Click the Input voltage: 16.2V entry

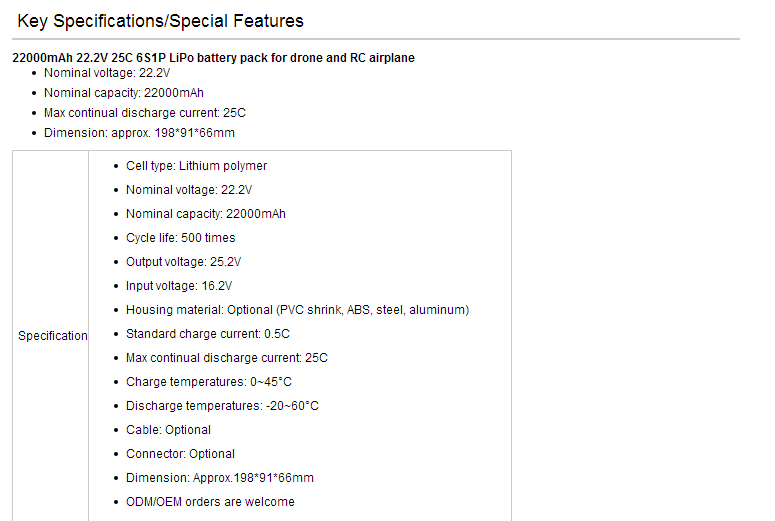tap(179, 286)
